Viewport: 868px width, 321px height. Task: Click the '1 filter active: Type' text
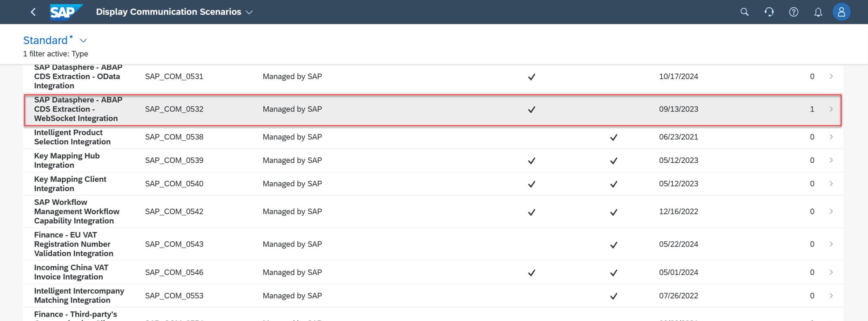[55, 54]
